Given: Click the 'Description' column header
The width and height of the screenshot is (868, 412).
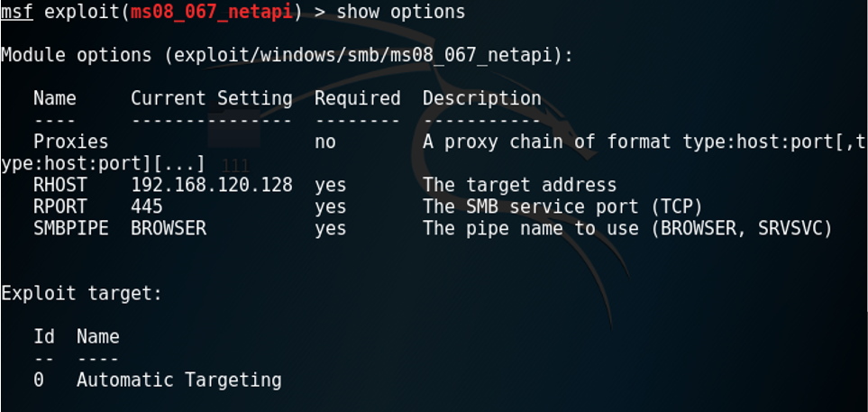Looking at the screenshot, I should [x=481, y=98].
